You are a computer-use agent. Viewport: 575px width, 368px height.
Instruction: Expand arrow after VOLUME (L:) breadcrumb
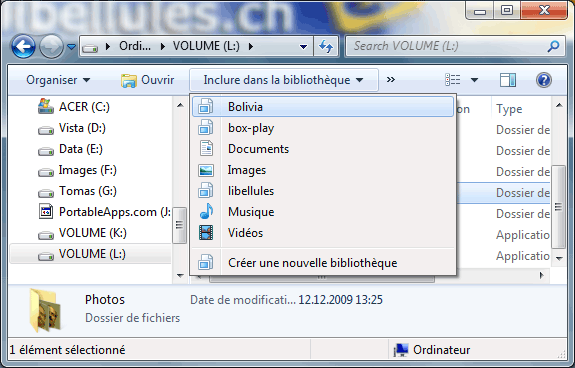(251, 47)
